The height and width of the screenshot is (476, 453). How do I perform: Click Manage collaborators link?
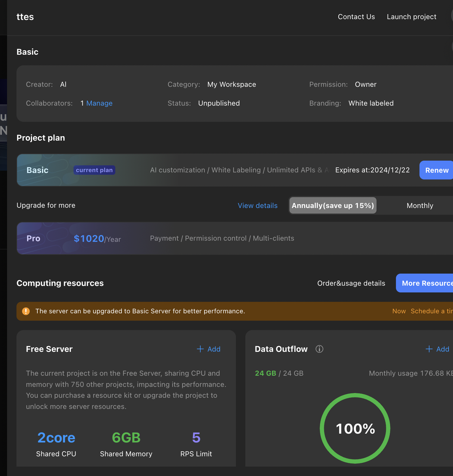tap(99, 103)
